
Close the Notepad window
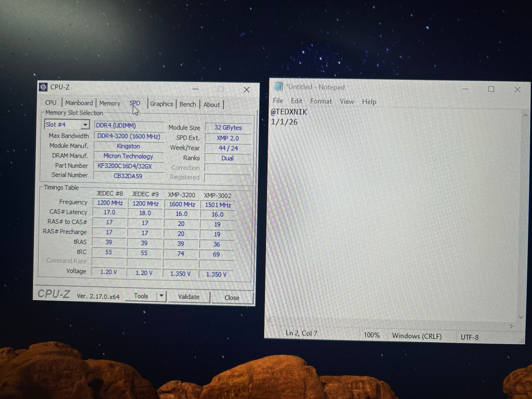coord(517,89)
